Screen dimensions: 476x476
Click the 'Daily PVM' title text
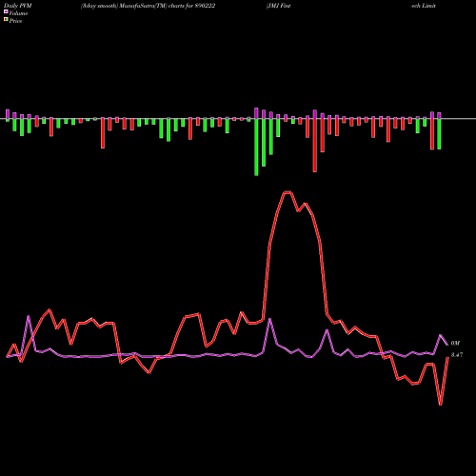18,6
